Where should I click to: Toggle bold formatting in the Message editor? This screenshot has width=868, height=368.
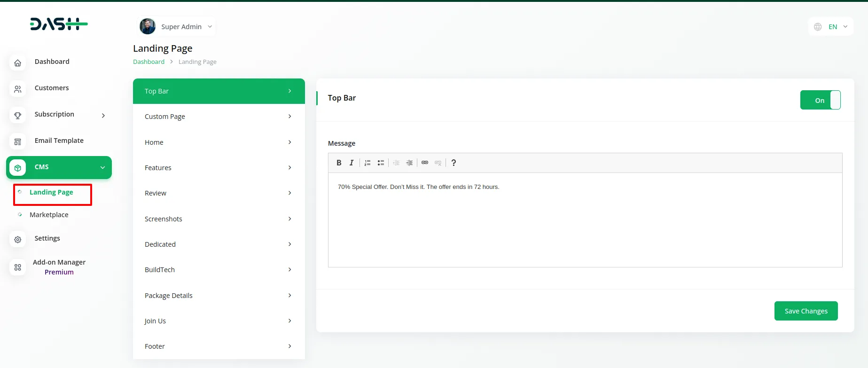[339, 163]
